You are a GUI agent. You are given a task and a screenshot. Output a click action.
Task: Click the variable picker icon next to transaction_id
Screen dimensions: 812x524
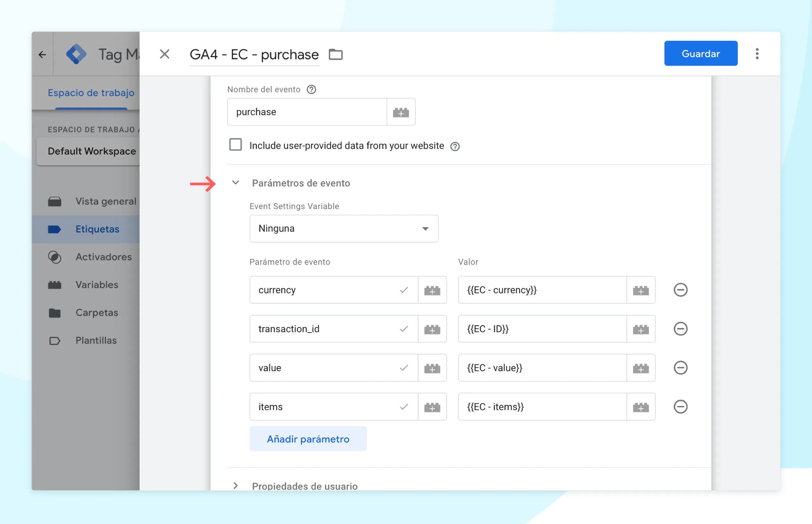(432, 329)
